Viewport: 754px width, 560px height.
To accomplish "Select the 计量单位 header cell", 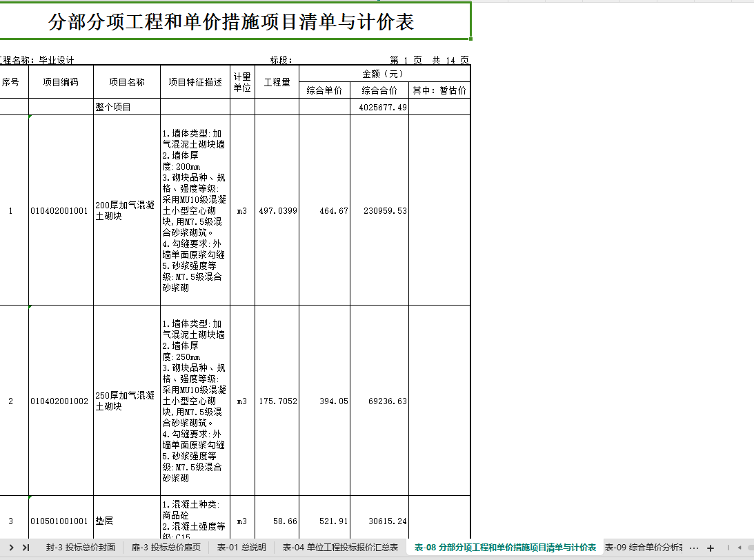I will pyautogui.click(x=242, y=82).
